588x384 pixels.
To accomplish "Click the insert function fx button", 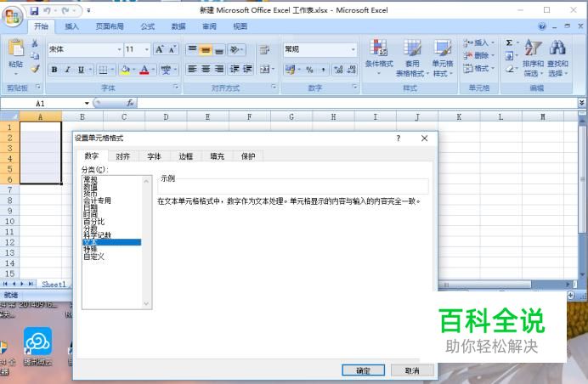I will click(x=130, y=103).
